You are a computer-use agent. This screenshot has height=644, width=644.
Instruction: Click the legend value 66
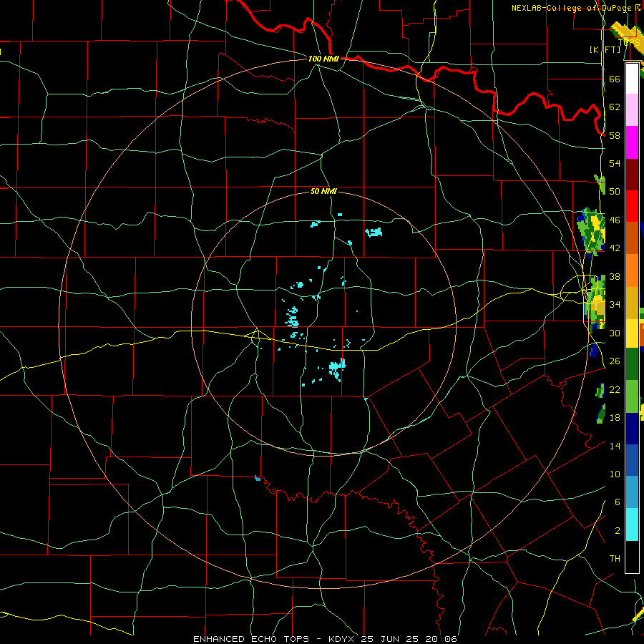coord(615,79)
